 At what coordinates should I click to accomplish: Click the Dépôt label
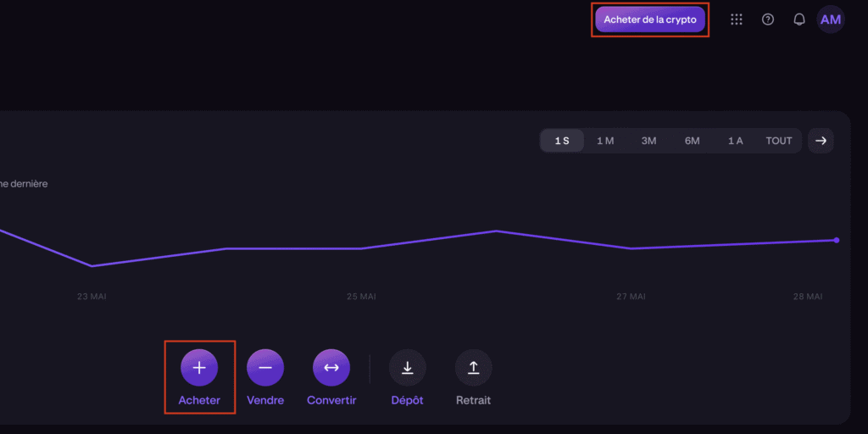pos(408,400)
